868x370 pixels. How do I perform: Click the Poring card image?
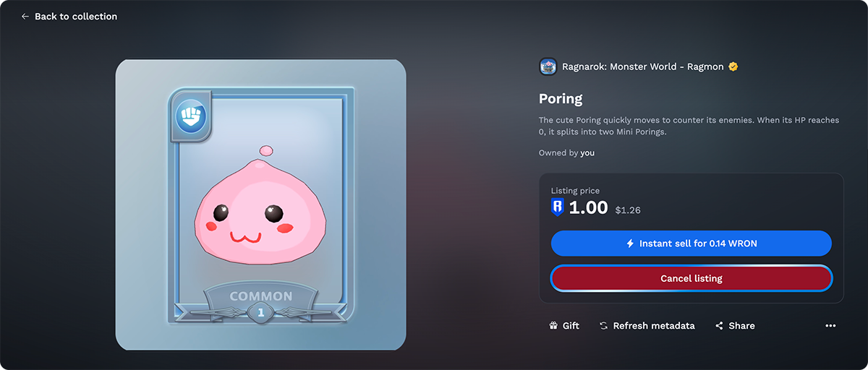(260, 205)
